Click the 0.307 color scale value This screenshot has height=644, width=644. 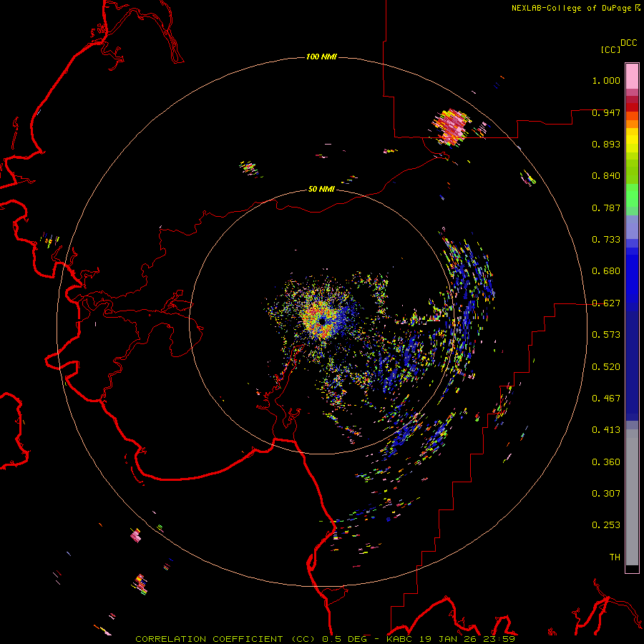coord(606,494)
